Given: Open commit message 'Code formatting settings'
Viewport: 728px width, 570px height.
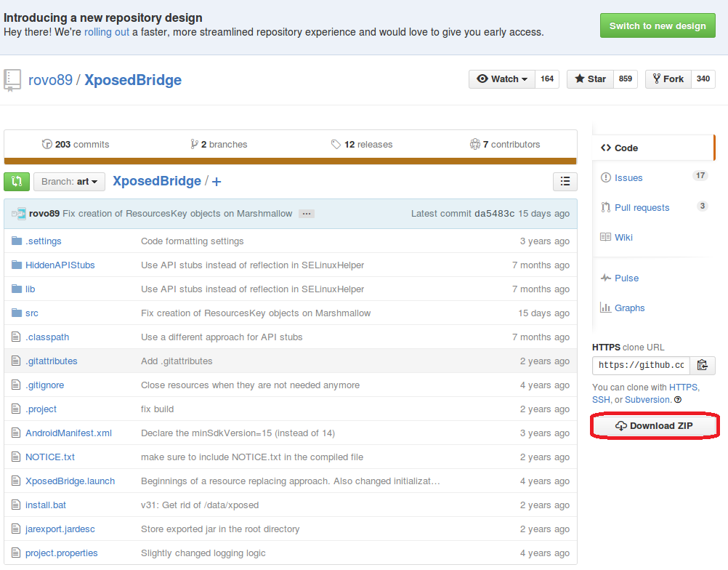Looking at the screenshot, I should (x=193, y=241).
